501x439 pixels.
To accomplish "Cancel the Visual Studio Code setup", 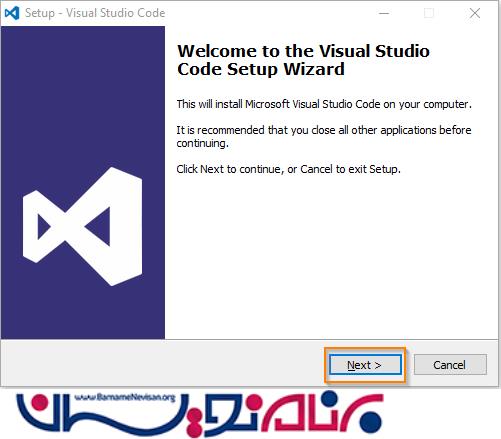I will point(450,365).
